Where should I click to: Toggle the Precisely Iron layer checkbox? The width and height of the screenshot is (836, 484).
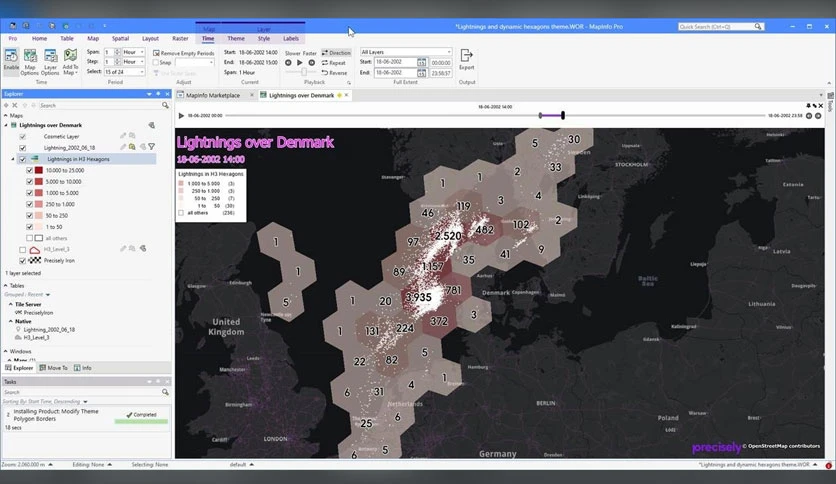click(x=22, y=261)
